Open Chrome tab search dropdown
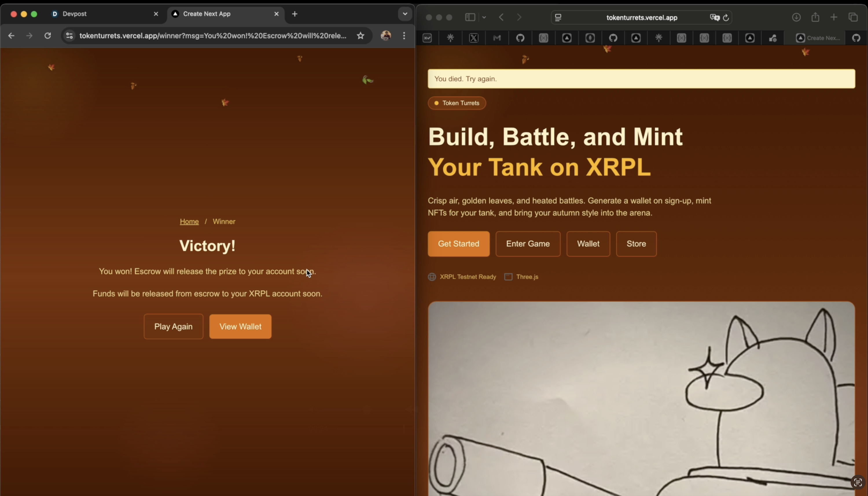The image size is (868, 496). coord(405,14)
